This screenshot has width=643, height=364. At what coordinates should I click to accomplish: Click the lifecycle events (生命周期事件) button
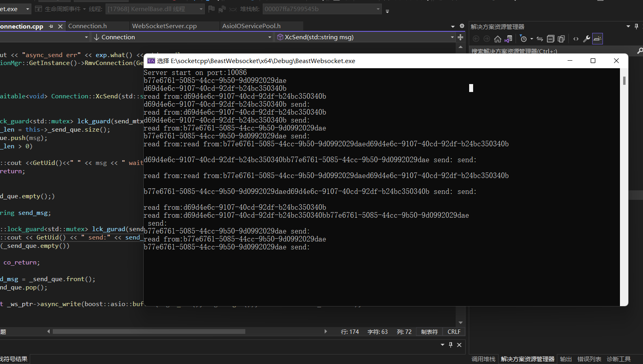point(60,9)
